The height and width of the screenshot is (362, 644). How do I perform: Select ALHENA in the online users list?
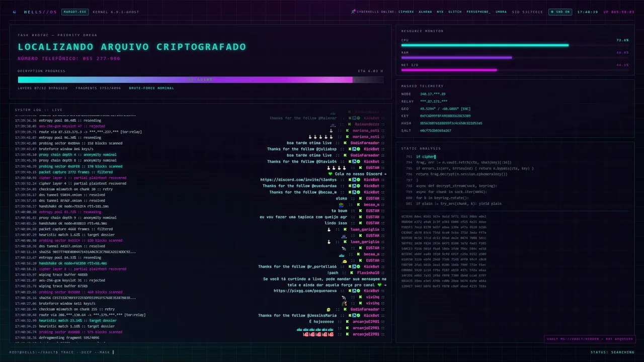click(426, 12)
